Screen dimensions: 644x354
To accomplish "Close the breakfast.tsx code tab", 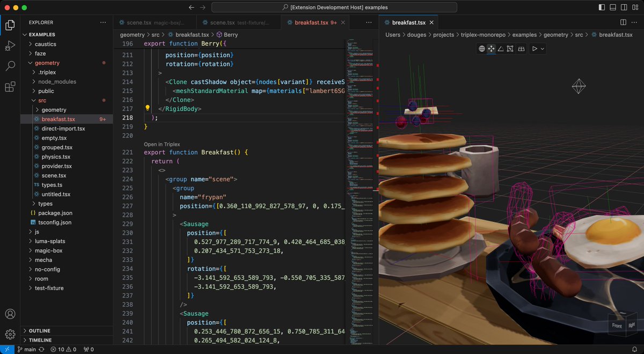I will pyautogui.click(x=343, y=23).
